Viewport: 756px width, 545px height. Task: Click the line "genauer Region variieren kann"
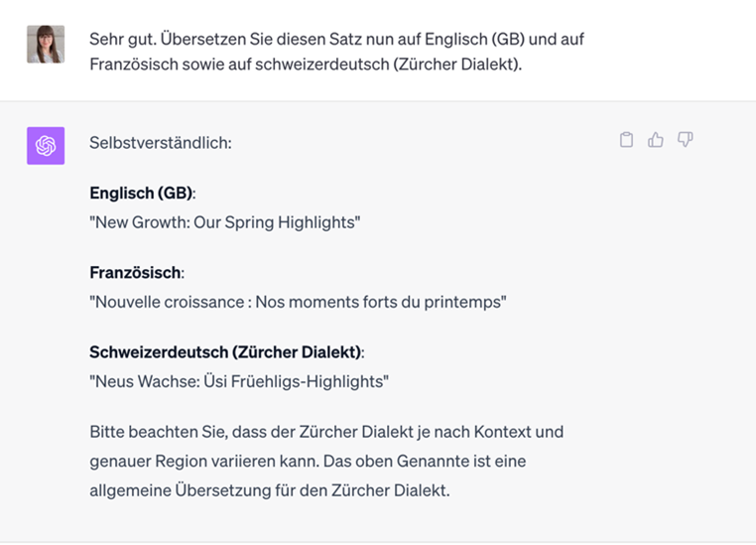tap(308, 462)
